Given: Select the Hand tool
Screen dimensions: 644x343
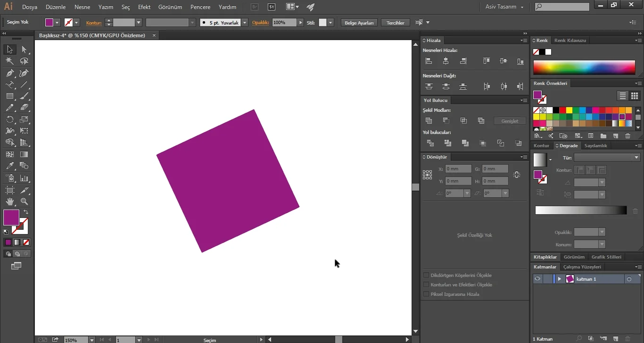Looking at the screenshot, I should click(9, 201).
